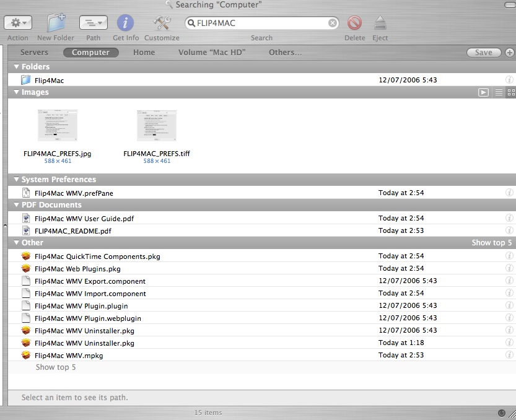Screen dimensions: 516x420
Task: Open the Action gear menu
Action: point(18,23)
